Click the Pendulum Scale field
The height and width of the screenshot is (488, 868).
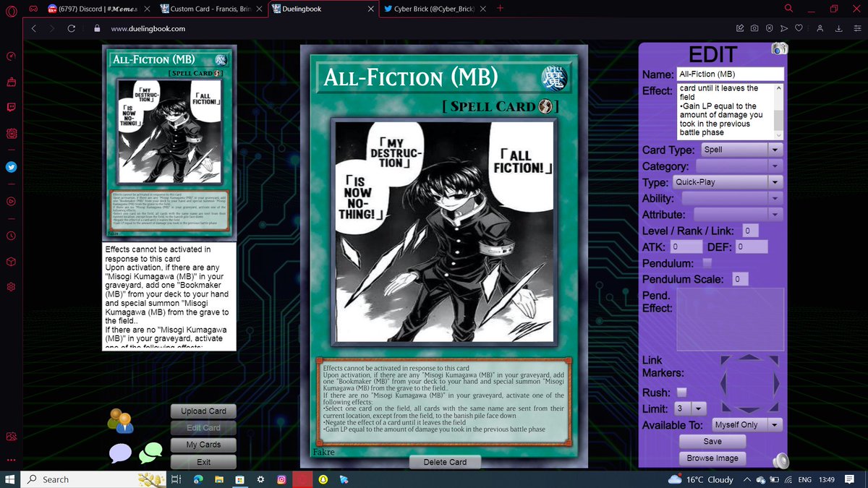739,279
